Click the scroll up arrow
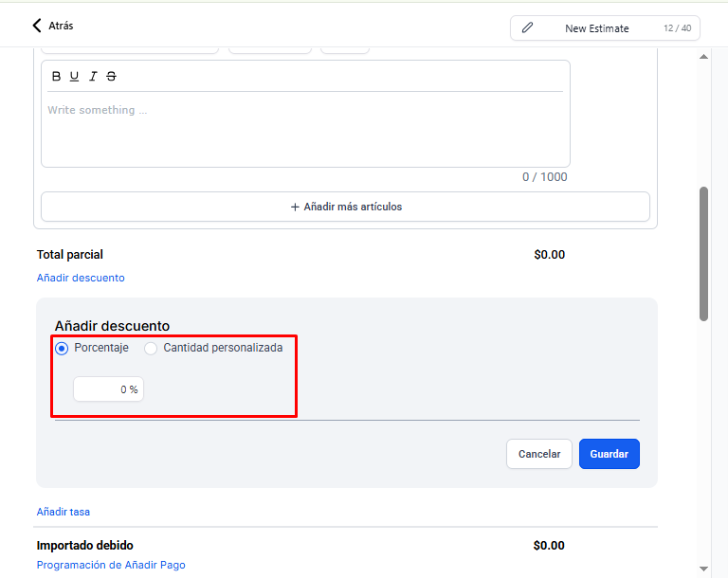728x578 pixels. coord(704,57)
